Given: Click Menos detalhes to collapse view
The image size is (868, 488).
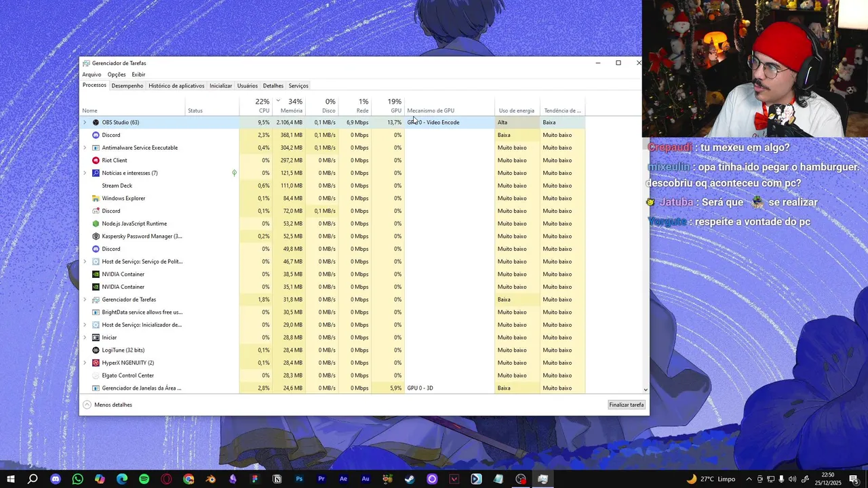Looking at the screenshot, I should pos(108,405).
